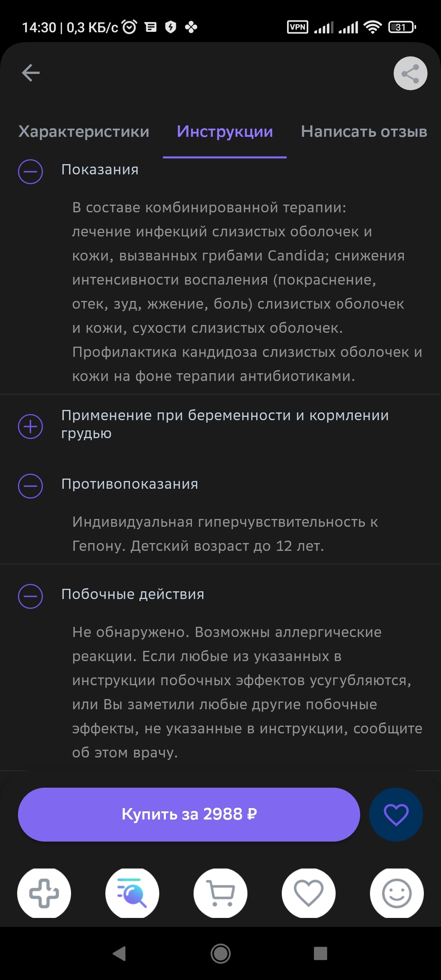Open the catalog search icon
Viewport: 441px width, 980px height.
132,893
